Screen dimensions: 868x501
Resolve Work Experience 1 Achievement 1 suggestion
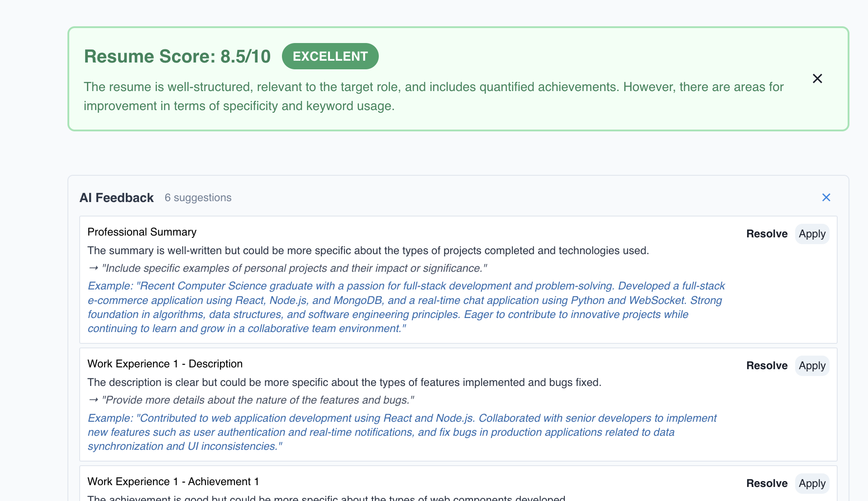click(x=767, y=483)
